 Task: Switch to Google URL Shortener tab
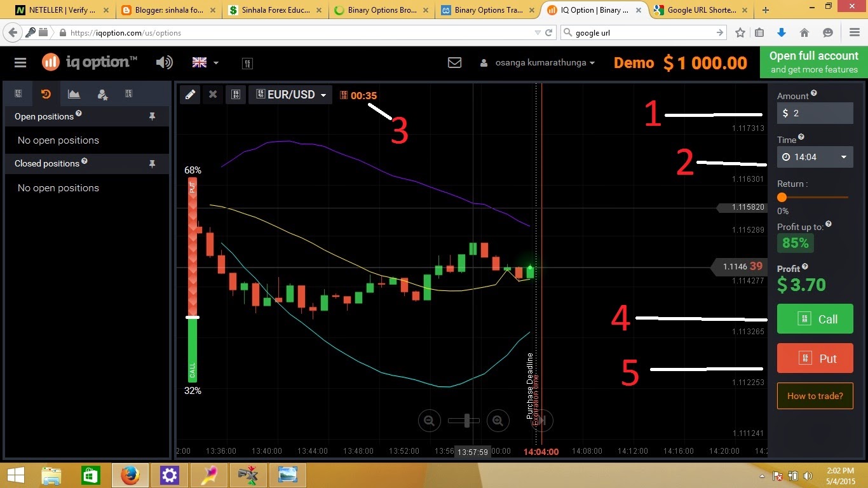[x=702, y=10]
